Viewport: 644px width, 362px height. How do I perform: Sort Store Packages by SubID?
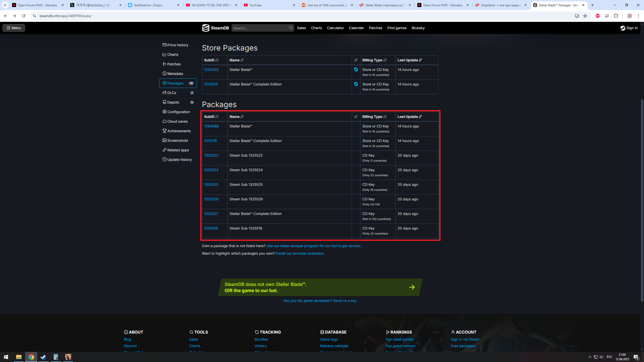215,60
